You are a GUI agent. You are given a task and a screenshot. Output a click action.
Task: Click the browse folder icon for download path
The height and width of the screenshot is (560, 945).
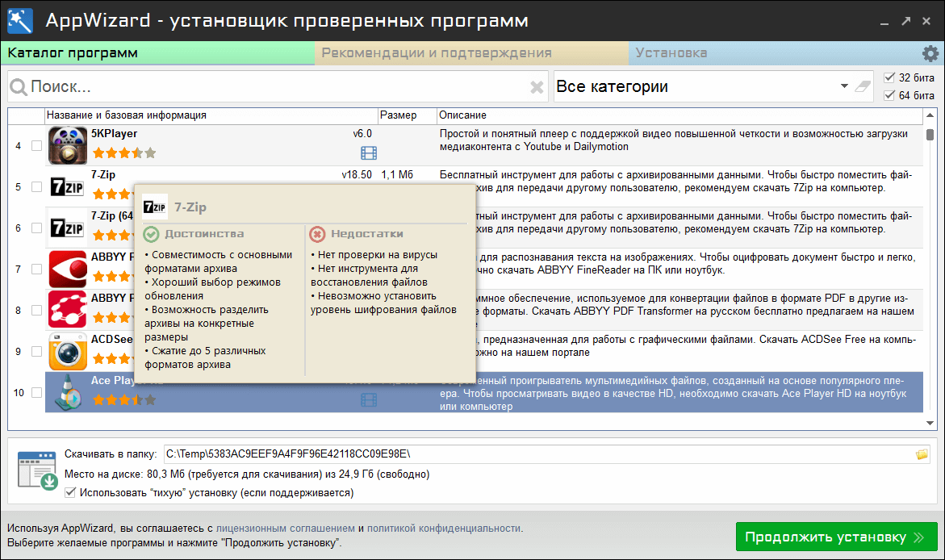(x=922, y=454)
